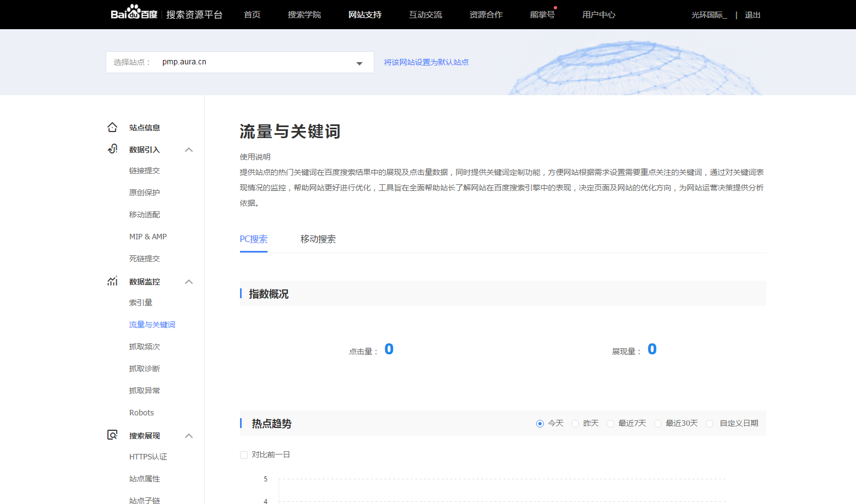Open the 熊掌号 menu with red dot
The width and height of the screenshot is (856, 504).
coord(542,15)
